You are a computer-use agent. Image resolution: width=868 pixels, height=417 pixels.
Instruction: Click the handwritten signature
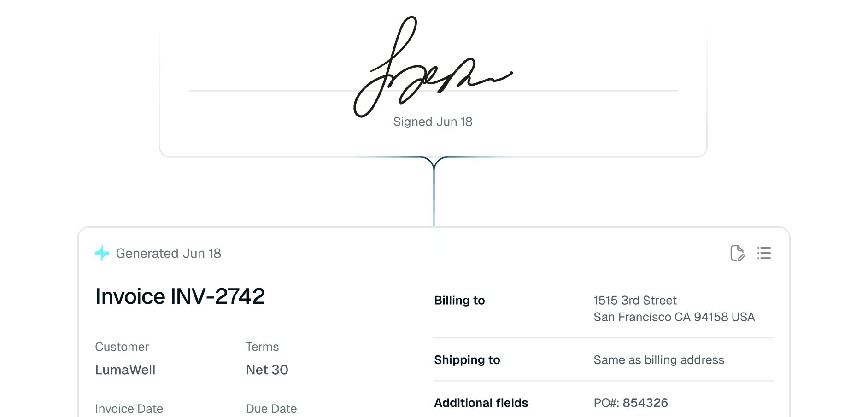pos(433,67)
